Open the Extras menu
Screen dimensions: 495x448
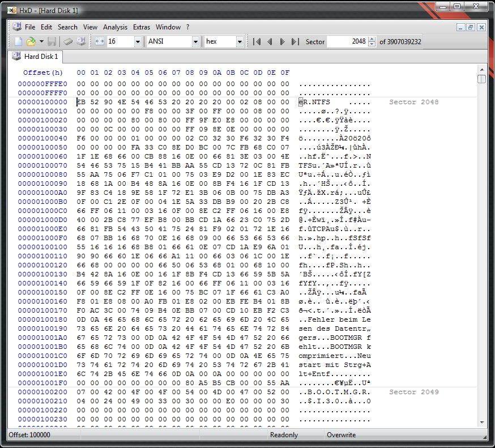[142, 27]
